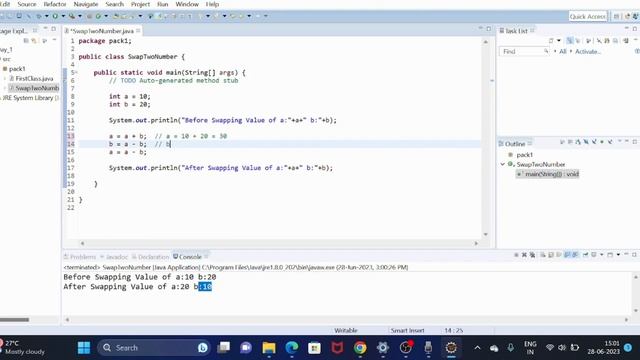Click Eclipse icon in taskbar
This screenshot has width=640, height=360.
(x=451, y=348)
